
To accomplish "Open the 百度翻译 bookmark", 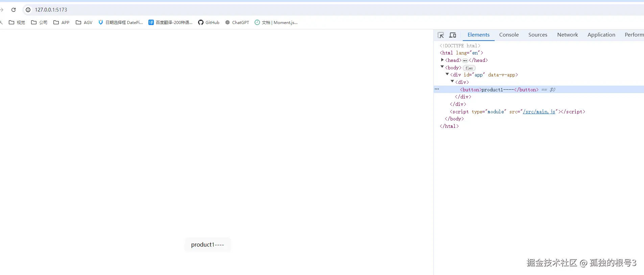I will (x=170, y=22).
